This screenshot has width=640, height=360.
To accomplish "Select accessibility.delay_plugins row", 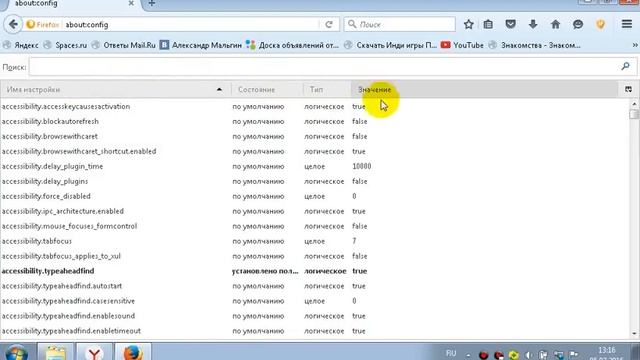I will (314, 181).
